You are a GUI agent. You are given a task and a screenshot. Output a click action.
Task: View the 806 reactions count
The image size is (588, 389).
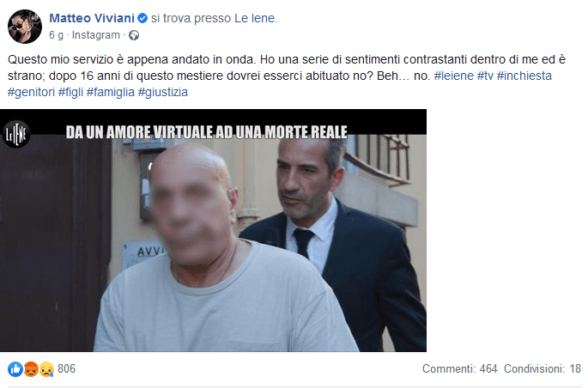(x=66, y=368)
